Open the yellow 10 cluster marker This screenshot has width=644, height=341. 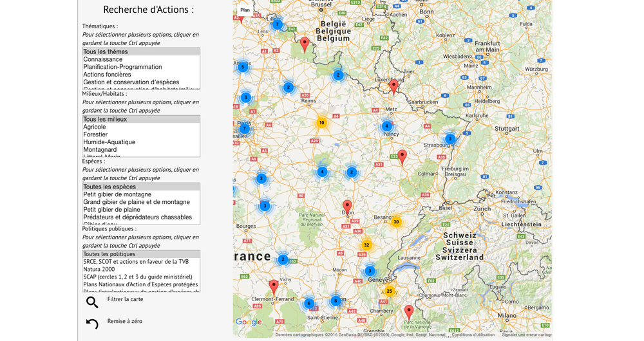tap(321, 122)
